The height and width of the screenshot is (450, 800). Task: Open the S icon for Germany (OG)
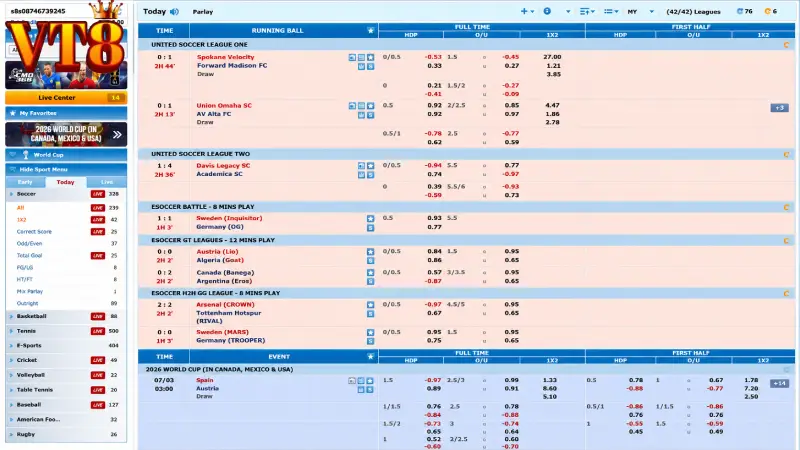pos(370,228)
